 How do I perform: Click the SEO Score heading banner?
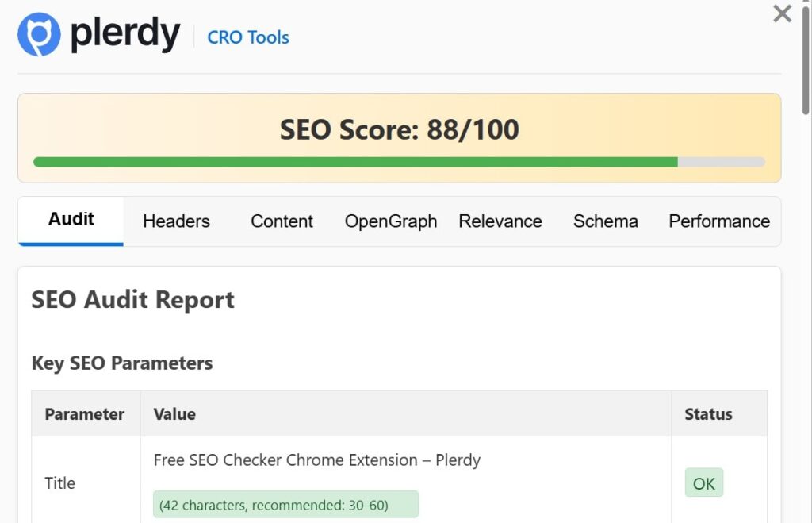[399, 129]
